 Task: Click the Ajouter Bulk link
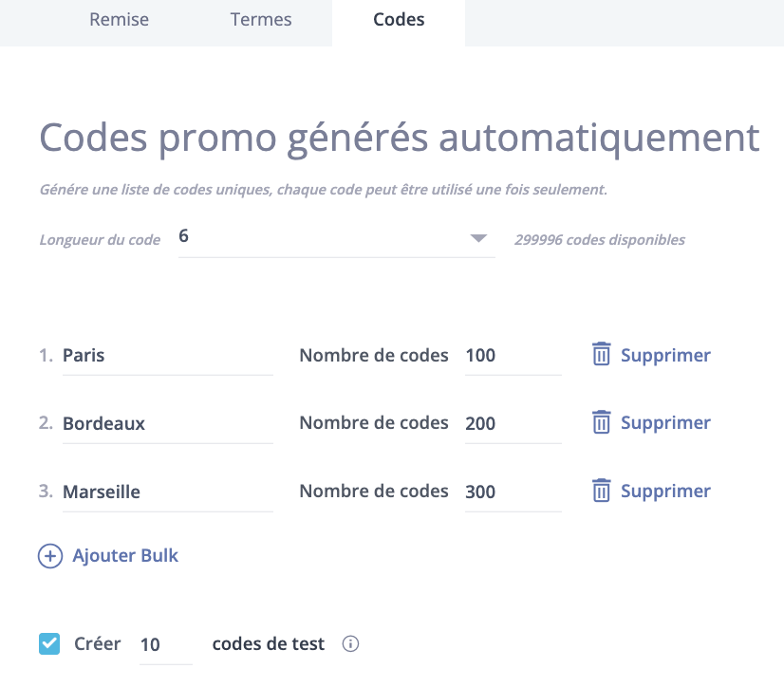click(x=125, y=555)
